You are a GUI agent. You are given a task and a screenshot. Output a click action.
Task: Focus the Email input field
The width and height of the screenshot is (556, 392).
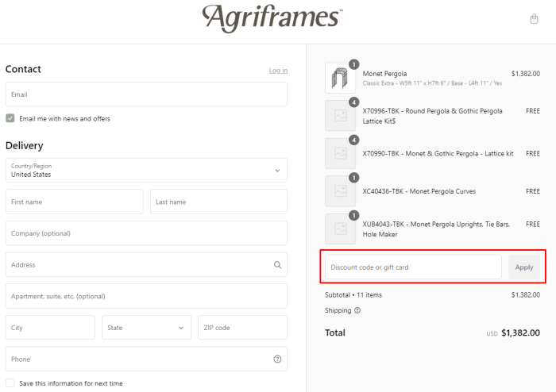point(146,94)
